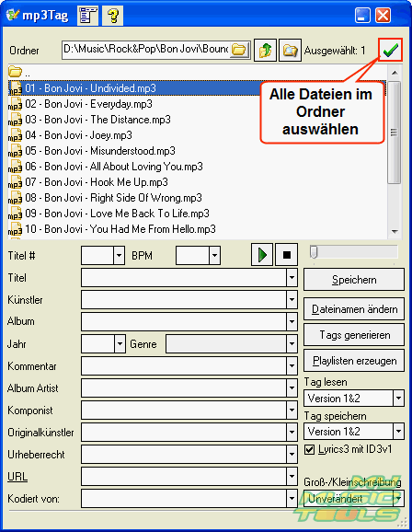Click into the Künstler text field

[184, 299]
